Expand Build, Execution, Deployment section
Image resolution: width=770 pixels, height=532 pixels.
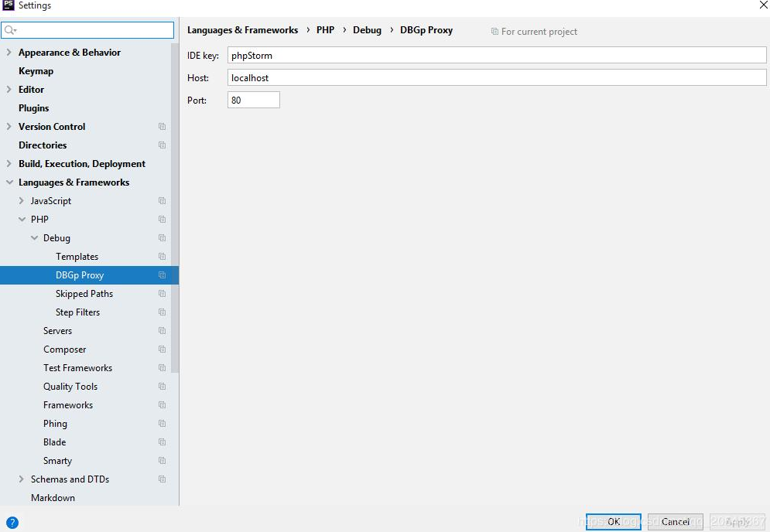pyautogui.click(x=9, y=163)
